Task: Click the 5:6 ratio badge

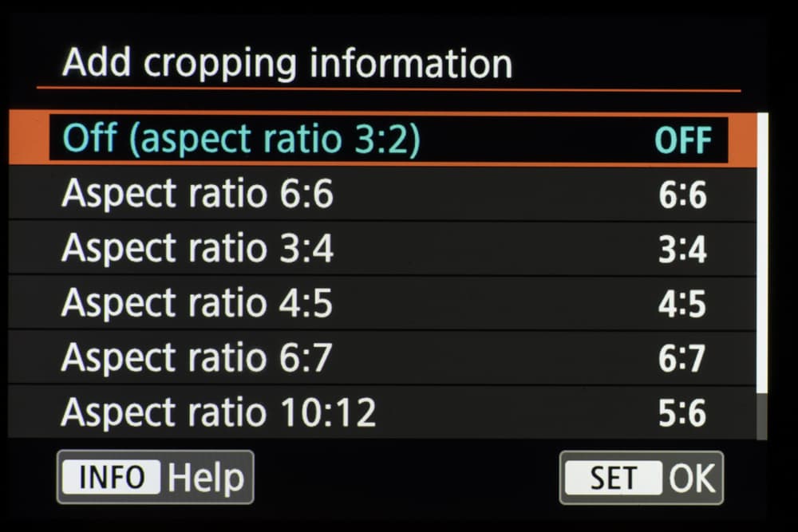Action: tap(682, 414)
